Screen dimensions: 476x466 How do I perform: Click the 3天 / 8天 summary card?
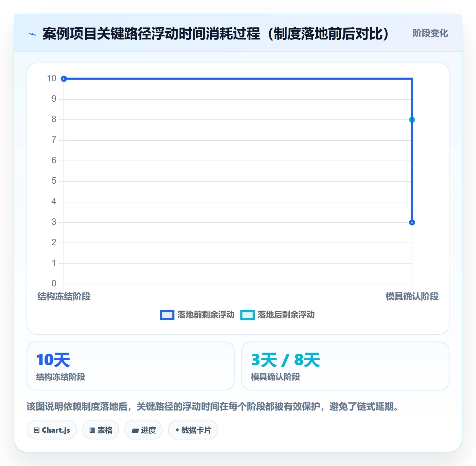point(345,366)
